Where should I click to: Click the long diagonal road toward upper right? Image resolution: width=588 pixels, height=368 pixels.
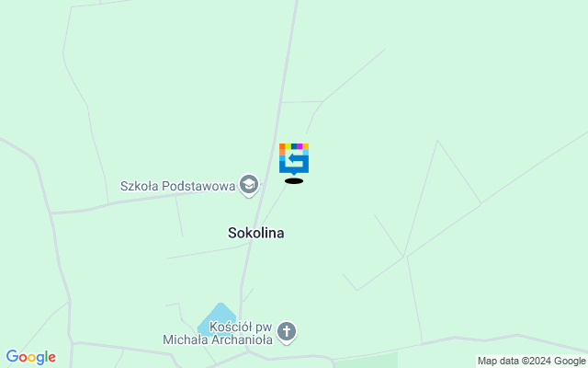pyautogui.click(x=497, y=194)
